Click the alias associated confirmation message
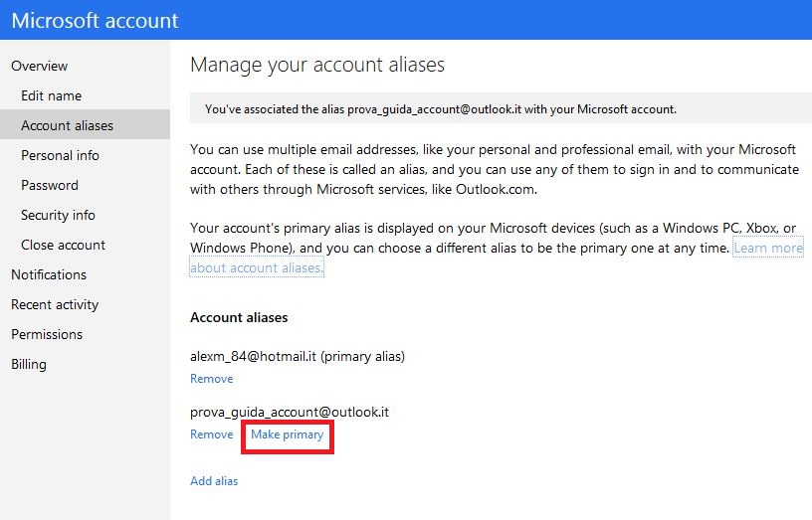 [441, 109]
